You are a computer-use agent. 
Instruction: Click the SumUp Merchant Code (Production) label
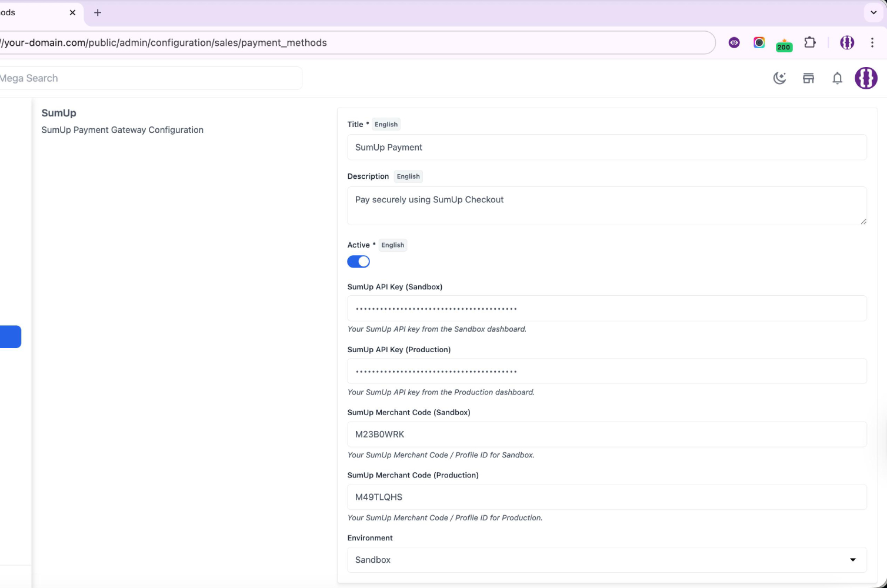point(413,475)
